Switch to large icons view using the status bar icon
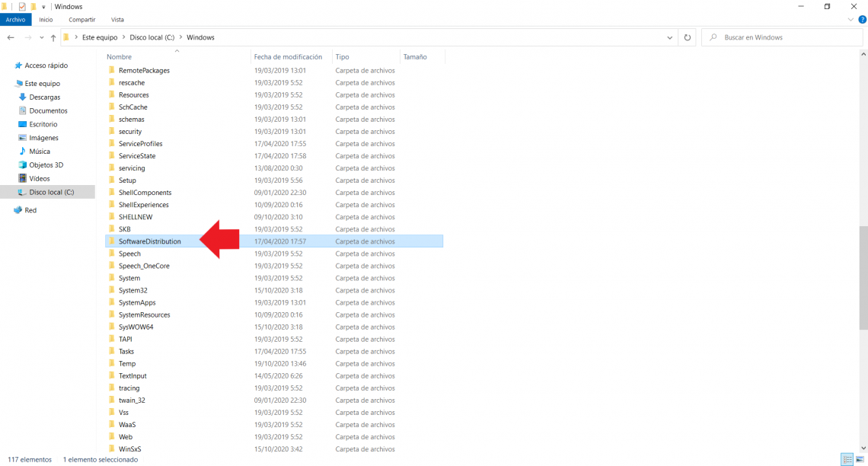The image size is (868, 466). click(x=858, y=459)
